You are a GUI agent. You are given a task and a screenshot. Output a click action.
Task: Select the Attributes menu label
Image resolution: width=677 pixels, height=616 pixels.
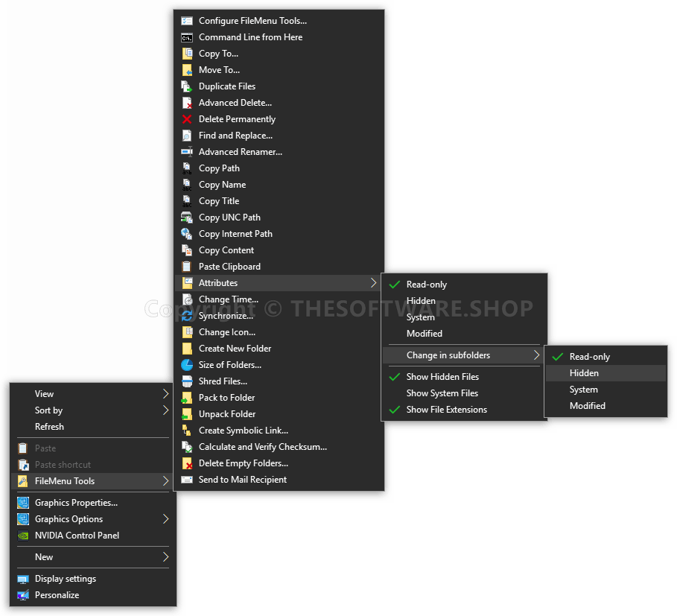pyautogui.click(x=218, y=283)
